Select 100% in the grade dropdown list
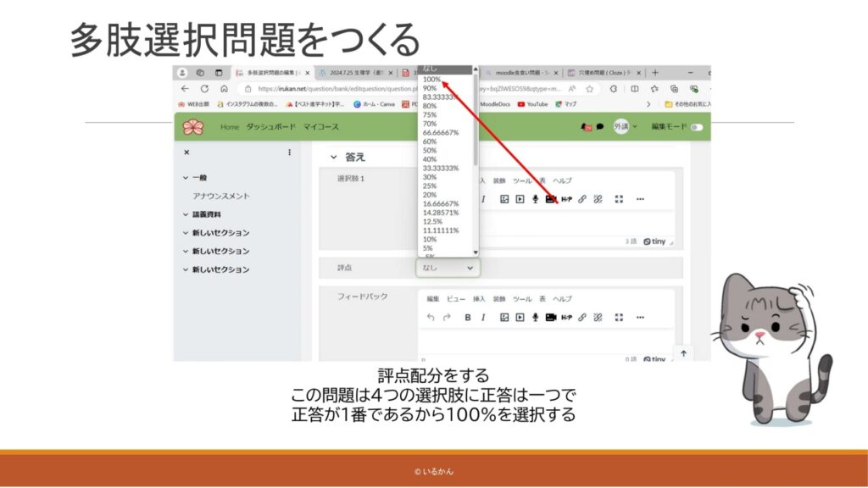This screenshot has width=868, height=488. tap(432, 79)
